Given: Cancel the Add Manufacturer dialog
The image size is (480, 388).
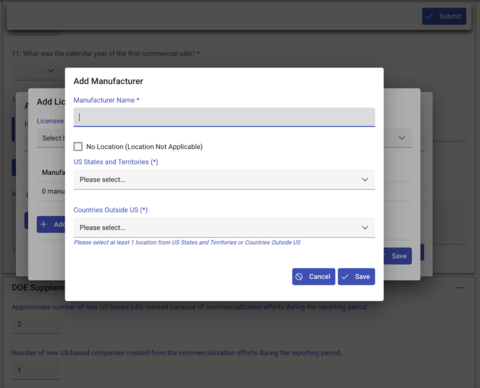Looking at the screenshot, I should [314, 277].
